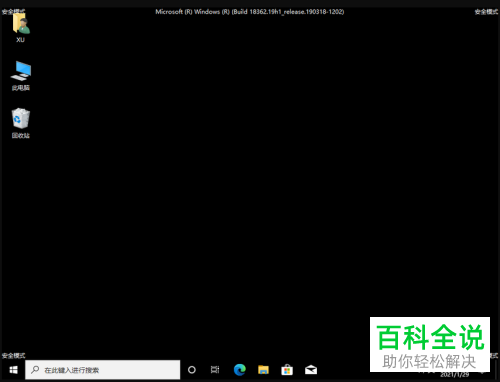Select the Recycle Bin (回收站) desktop icon

point(21,123)
